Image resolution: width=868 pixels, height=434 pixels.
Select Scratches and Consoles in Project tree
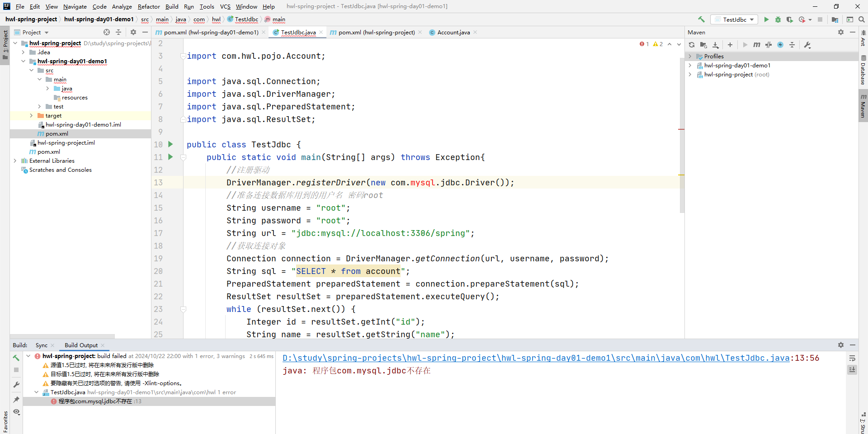pyautogui.click(x=61, y=170)
